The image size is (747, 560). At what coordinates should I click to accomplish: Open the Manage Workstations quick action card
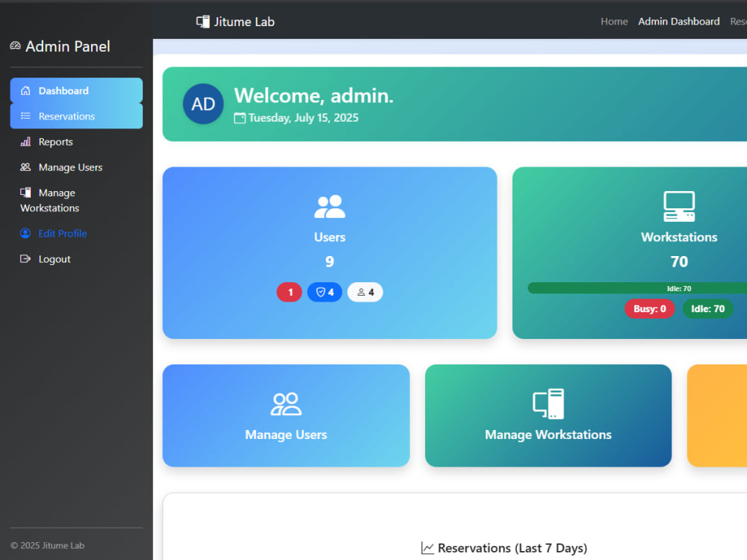548,416
